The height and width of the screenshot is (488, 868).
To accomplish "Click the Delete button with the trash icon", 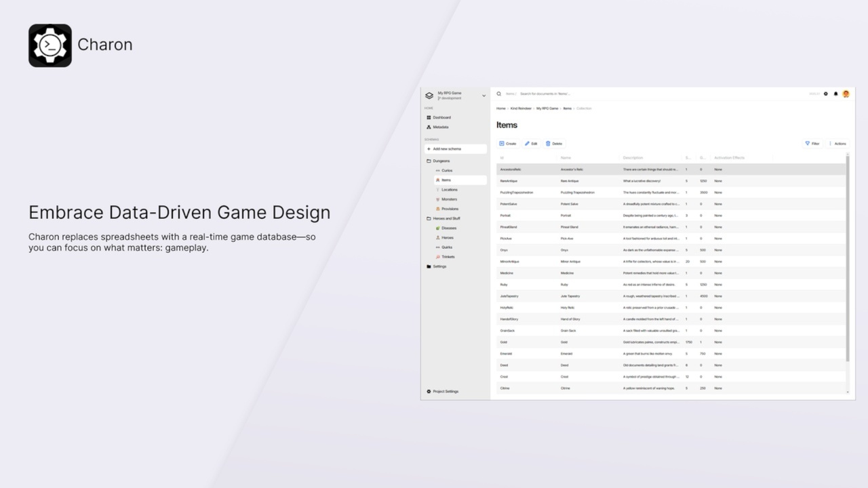I will click(554, 144).
